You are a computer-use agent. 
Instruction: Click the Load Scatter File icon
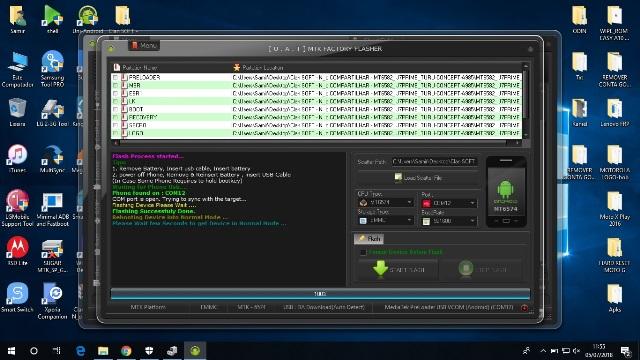[x=398, y=177]
